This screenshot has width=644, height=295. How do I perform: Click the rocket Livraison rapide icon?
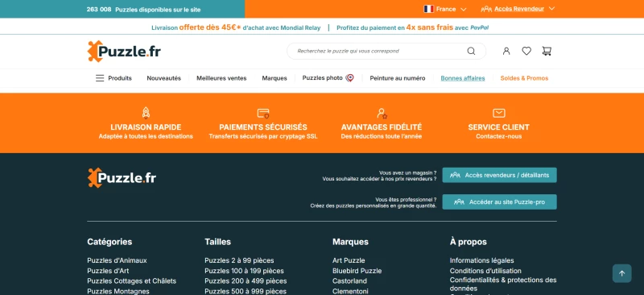click(x=146, y=113)
